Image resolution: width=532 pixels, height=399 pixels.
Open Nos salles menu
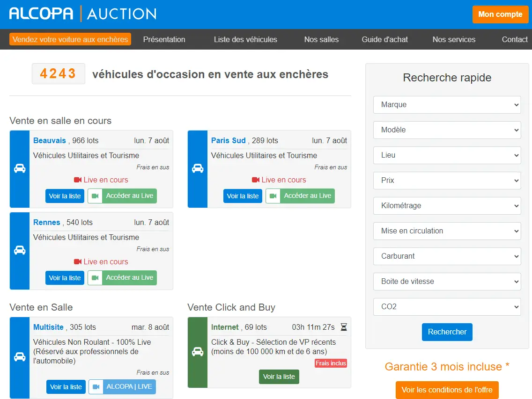pyautogui.click(x=321, y=40)
